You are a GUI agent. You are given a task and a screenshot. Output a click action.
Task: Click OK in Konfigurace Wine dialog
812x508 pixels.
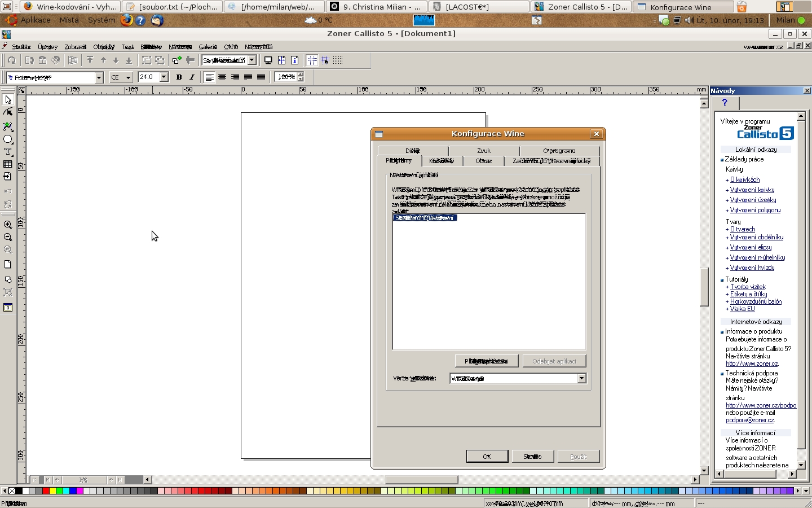point(487,456)
